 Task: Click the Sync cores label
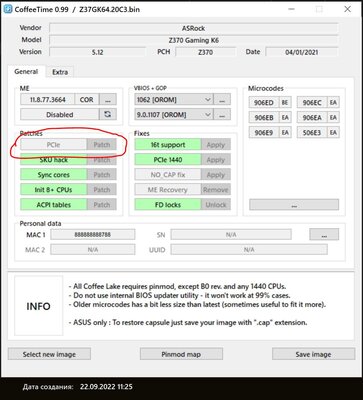pyautogui.click(x=53, y=175)
